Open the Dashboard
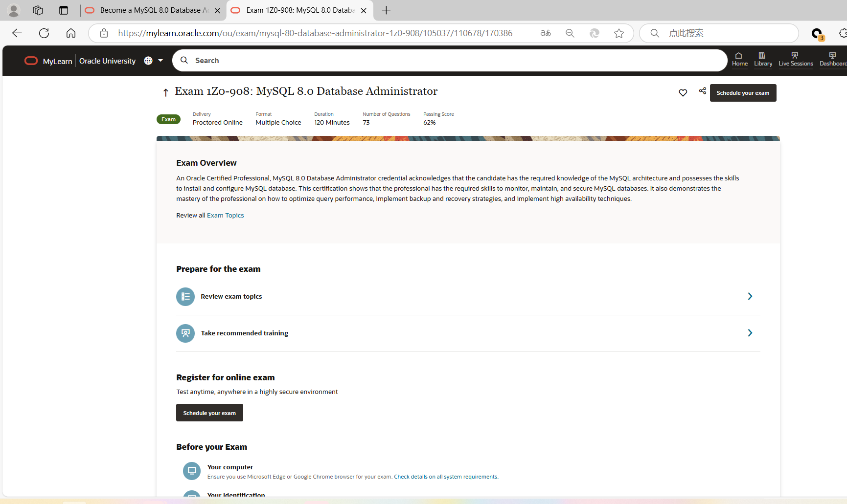The image size is (847, 504). (x=833, y=60)
